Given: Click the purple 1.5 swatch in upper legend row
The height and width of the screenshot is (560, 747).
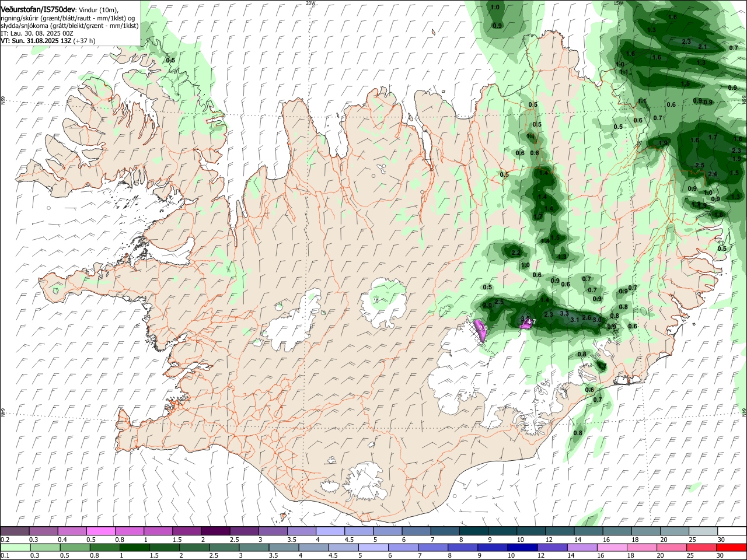Looking at the screenshot, I should tap(186, 531).
